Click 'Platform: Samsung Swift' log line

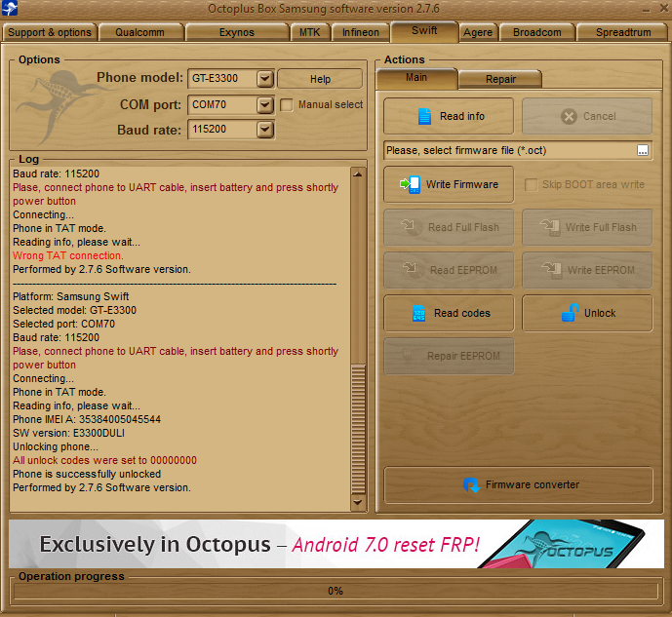[71, 296]
